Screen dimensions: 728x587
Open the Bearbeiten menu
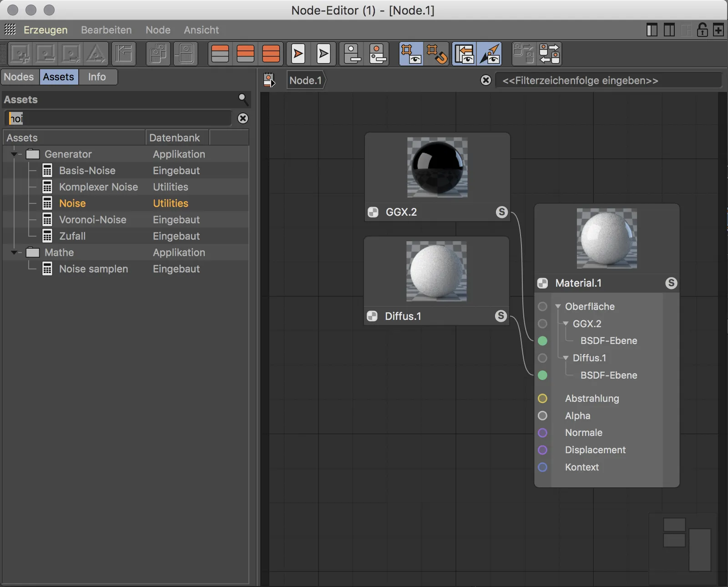tap(106, 30)
